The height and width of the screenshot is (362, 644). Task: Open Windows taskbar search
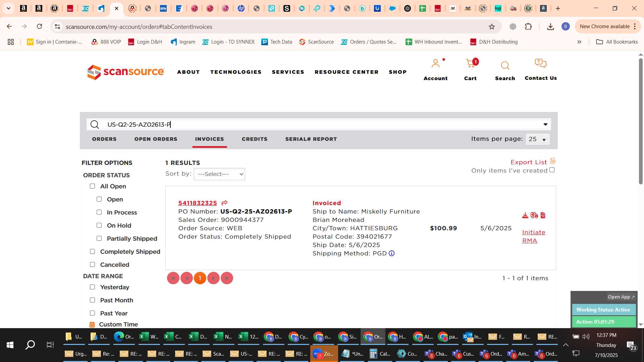30,345
